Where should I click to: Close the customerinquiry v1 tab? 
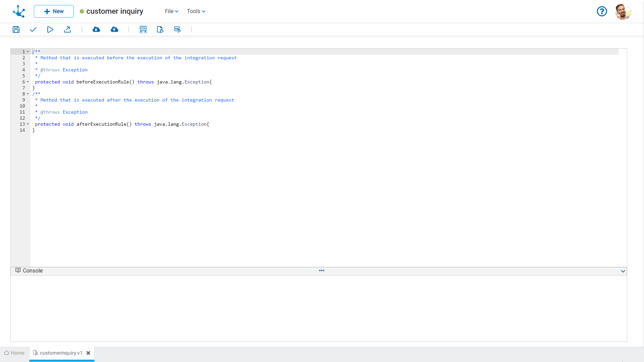point(88,353)
